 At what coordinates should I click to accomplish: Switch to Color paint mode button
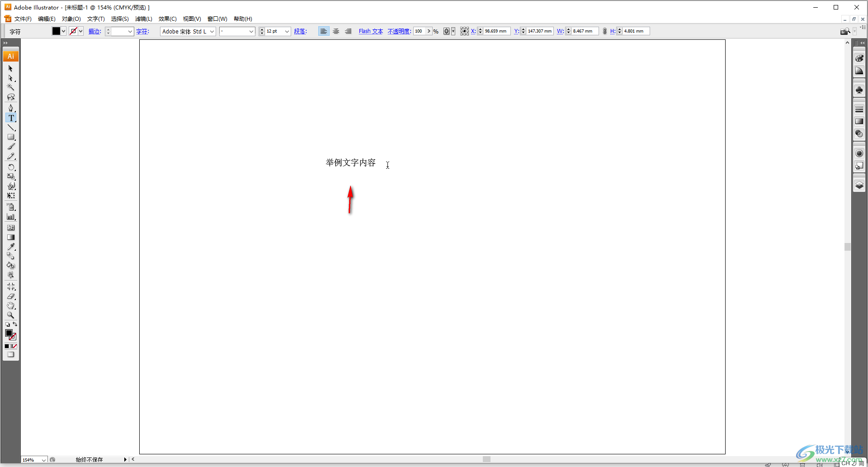(7, 346)
